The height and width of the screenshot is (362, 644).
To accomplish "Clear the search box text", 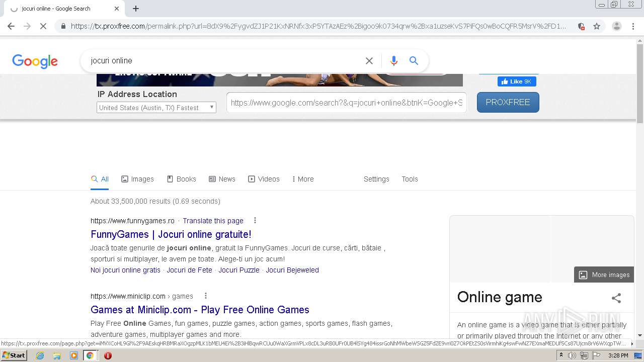I will click(369, 61).
